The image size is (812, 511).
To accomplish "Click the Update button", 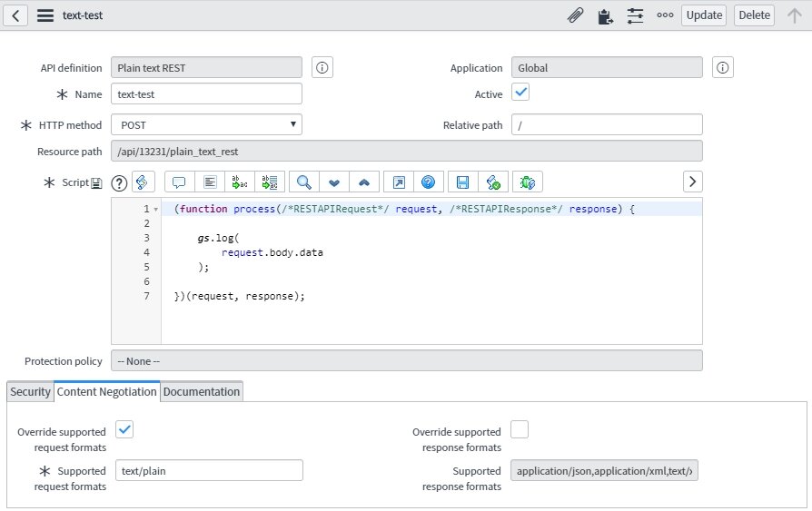I will coord(704,15).
